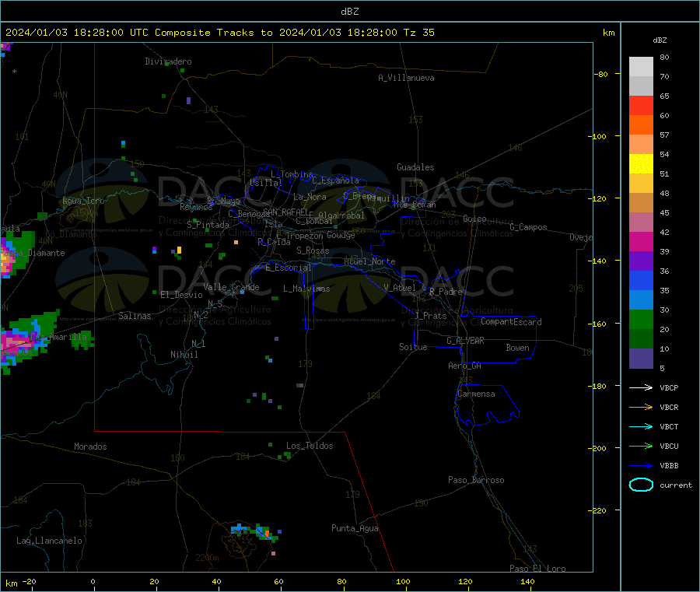Click the cyan VBCT arrow in legend
This screenshot has height=592, width=700.
(x=641, y=427)
